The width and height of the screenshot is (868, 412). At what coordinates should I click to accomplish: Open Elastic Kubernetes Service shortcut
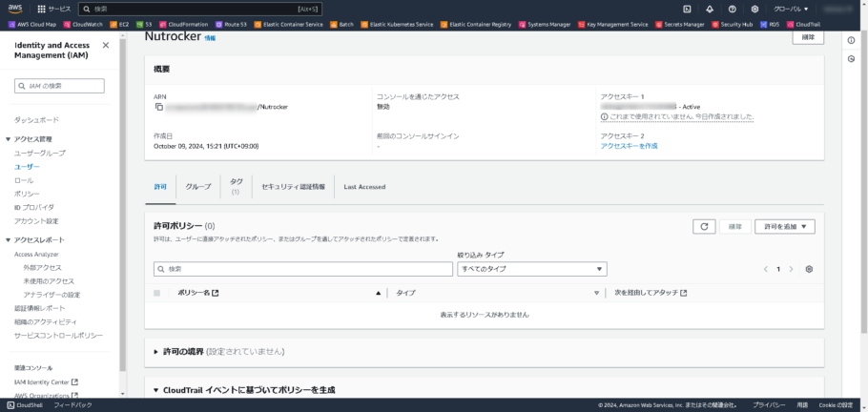point(397,25)
